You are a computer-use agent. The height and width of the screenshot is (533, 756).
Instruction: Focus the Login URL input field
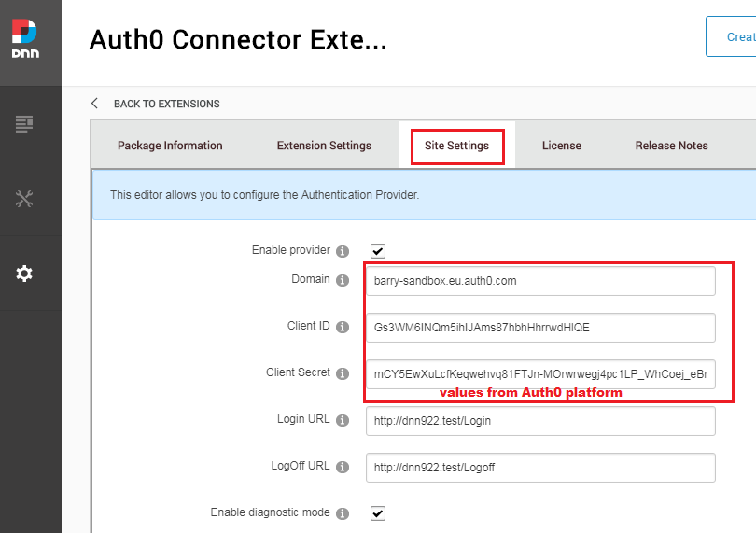coord(540,421)
